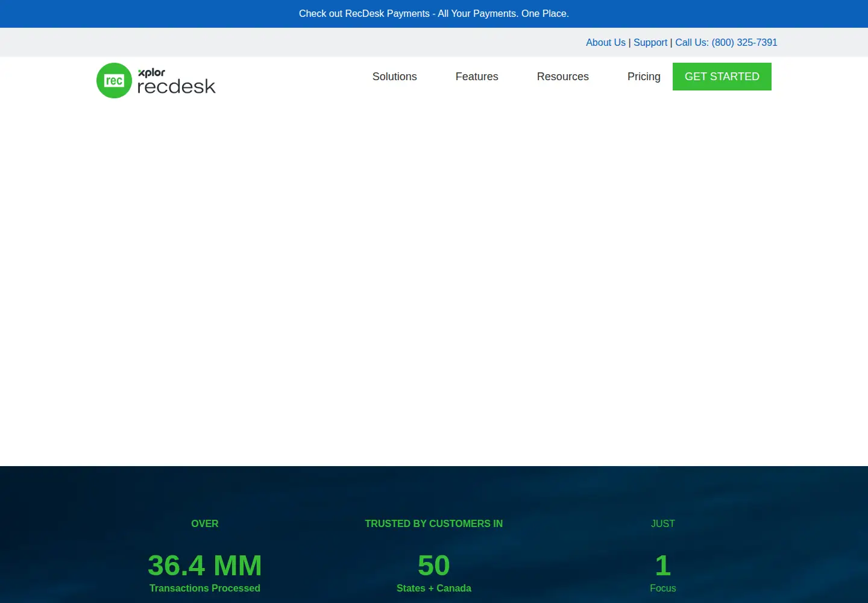This screenshot has height=603, width=868.
Task: Click the Transactions Processed label
Action: [205, 588]
